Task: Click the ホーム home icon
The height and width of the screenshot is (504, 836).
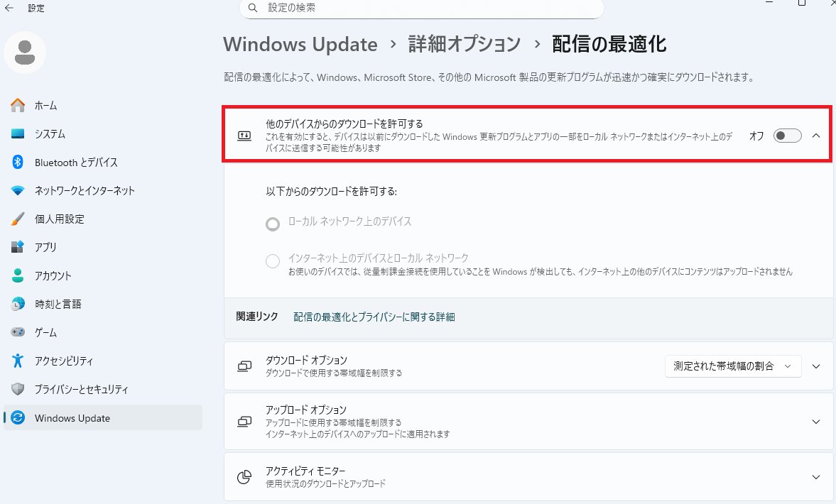Action: pyautogui.click(x=18, y=106)
